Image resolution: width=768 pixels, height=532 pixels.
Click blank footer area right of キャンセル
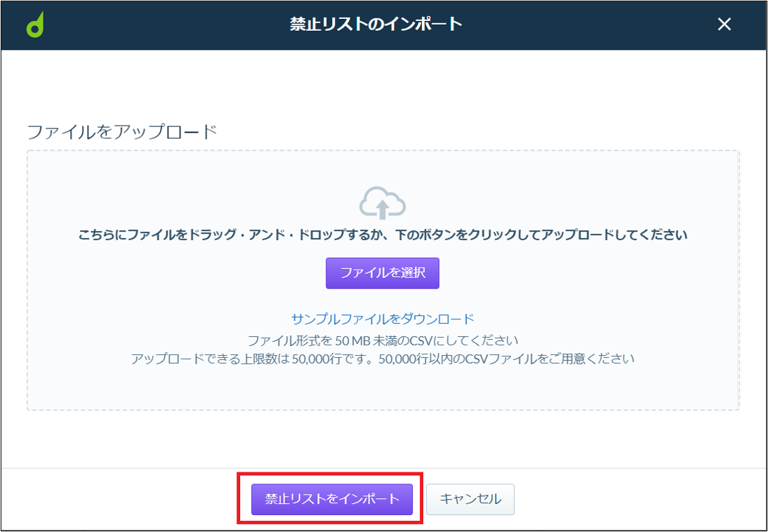[x=637, y=499]
